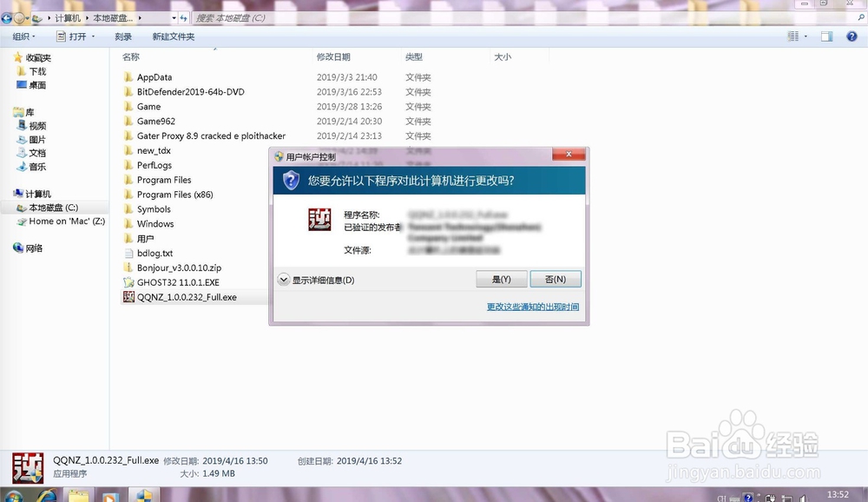
Task: Open the 组织 menu
Action: click(x=23, y=36)
